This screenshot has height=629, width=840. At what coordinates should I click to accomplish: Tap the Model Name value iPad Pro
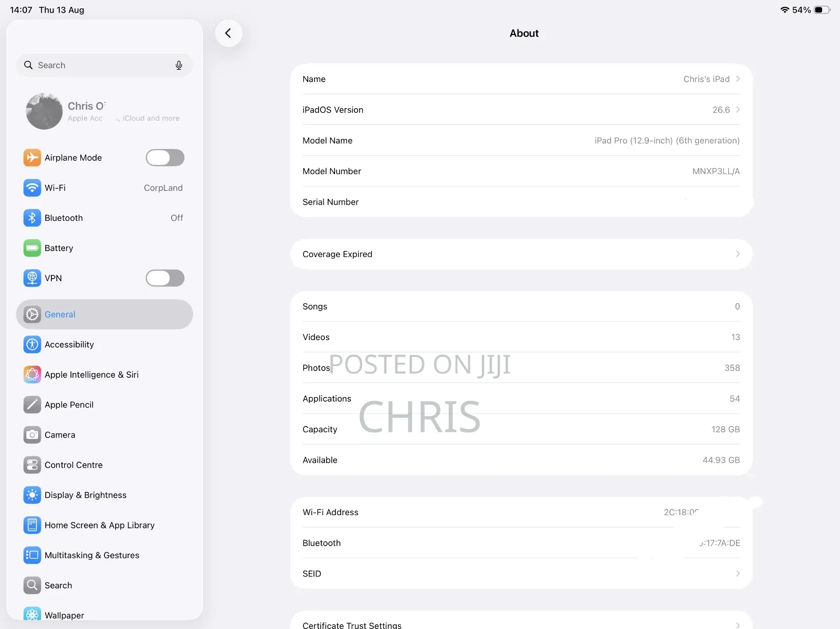coord(667,141)
